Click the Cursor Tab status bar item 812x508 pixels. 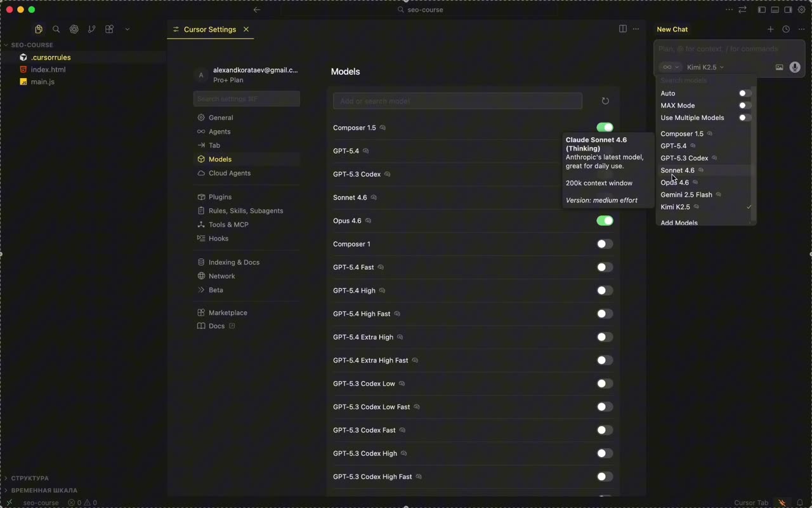(x=751, y=503)
